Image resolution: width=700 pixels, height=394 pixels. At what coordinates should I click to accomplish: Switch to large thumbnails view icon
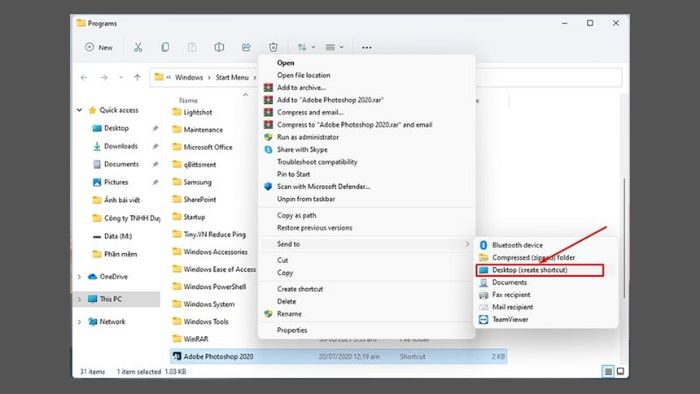(621, 371)
